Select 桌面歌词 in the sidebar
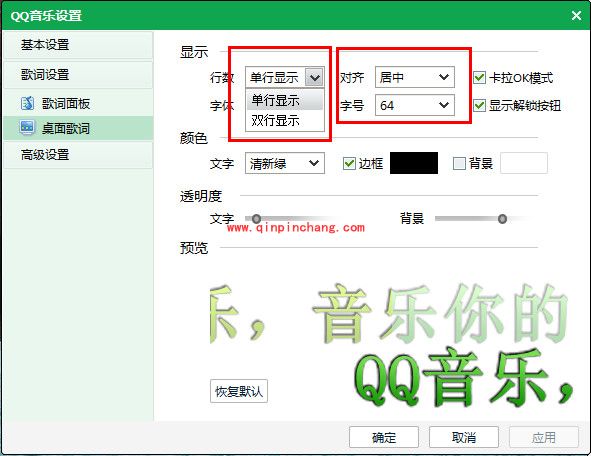This screenshot has height=456, width=591. tap(78, 129)
